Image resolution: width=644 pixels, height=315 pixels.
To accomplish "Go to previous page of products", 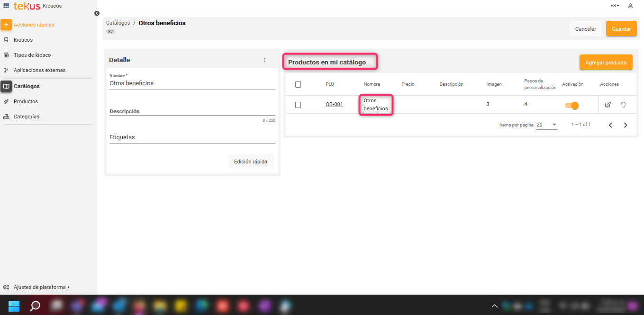I will point(610,125).
